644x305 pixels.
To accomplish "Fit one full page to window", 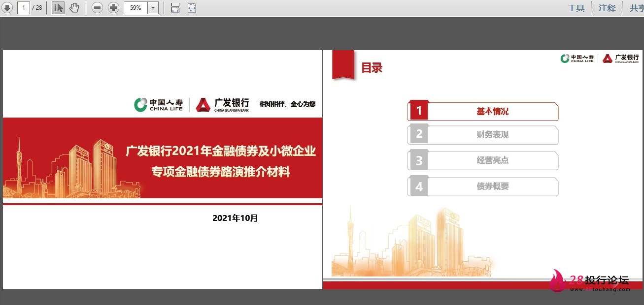I will [x=192, y=8].
